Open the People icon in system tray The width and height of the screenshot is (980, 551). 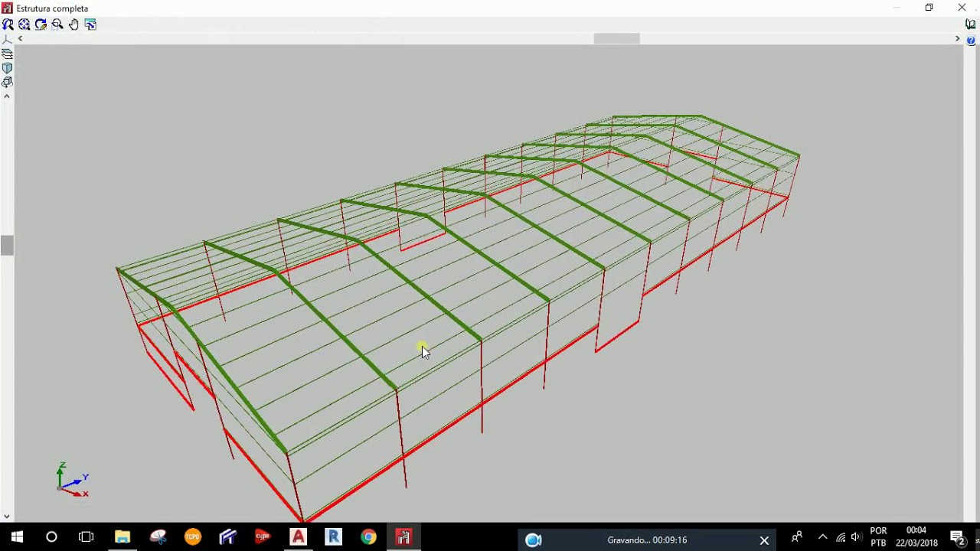[x=797, y=537]
